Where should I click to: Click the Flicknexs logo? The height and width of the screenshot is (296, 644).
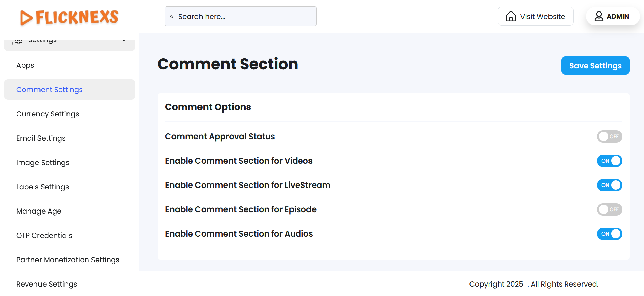[x=69, y=17]
